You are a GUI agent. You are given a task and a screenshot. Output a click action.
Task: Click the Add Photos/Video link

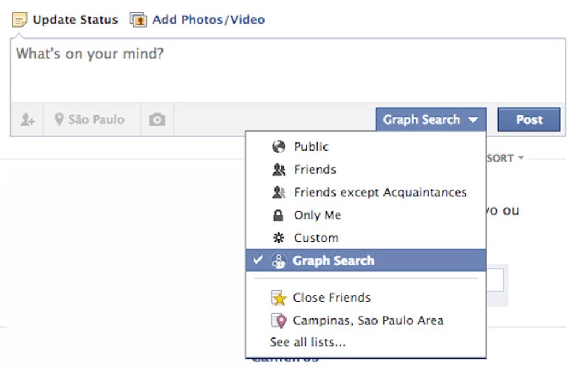[x=208, y=20]
